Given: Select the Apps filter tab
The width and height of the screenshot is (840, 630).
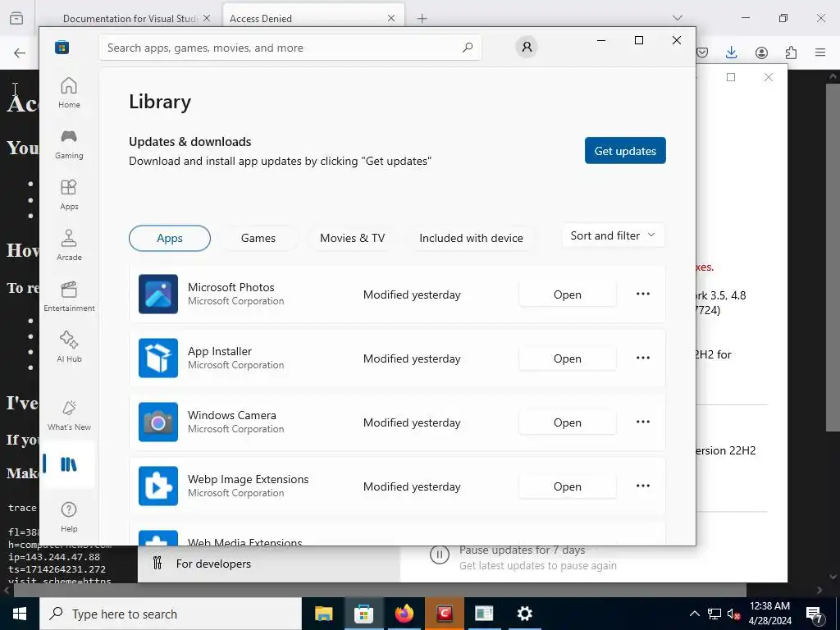Looking at the screenshot, I should tap(170, 239).
